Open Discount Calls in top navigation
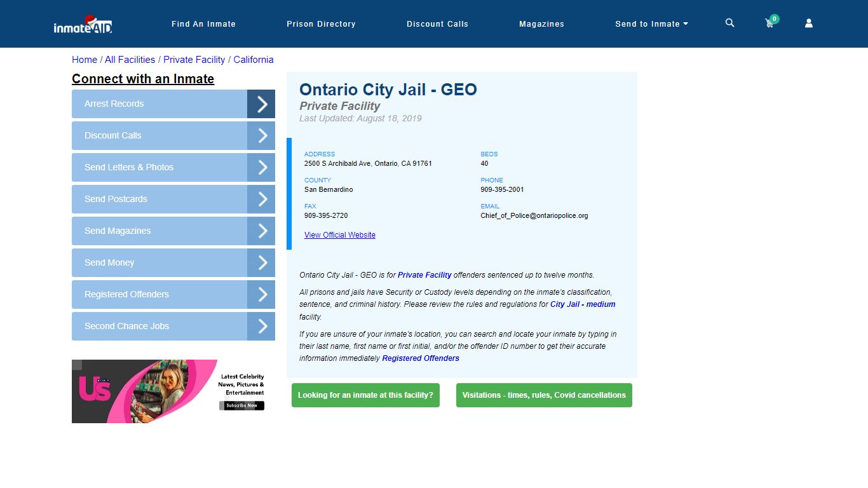This screenshot has width=868, height=488. [x=437, y=24]
